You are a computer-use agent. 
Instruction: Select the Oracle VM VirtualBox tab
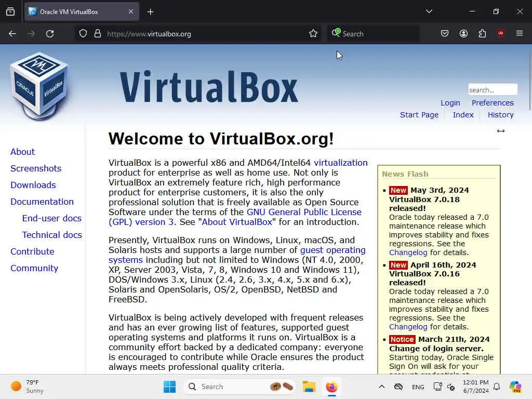[82, 11]
